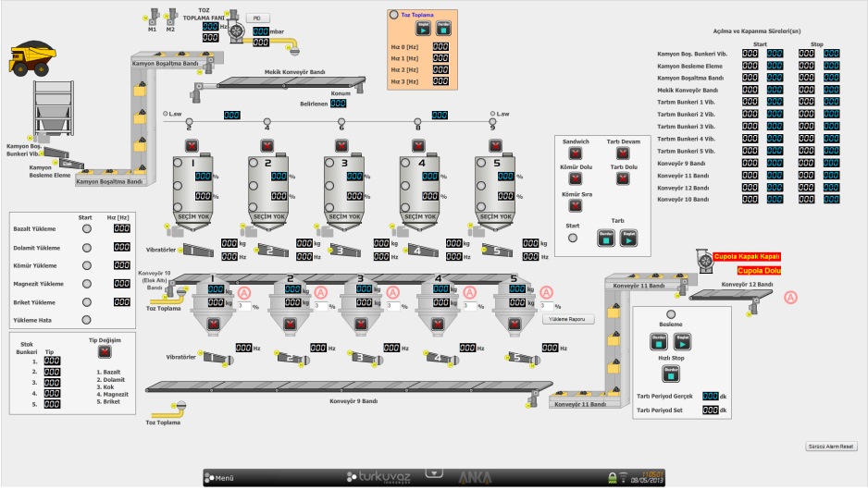Expand the arrow panel in the bottom taskbar

pos(432,472)
